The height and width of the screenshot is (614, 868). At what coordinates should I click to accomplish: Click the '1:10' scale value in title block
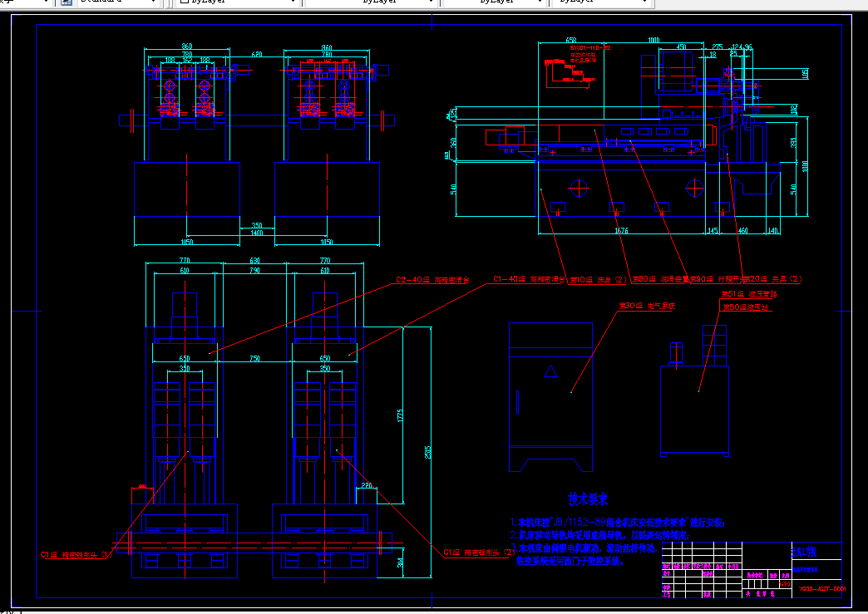tap(785, 584)
